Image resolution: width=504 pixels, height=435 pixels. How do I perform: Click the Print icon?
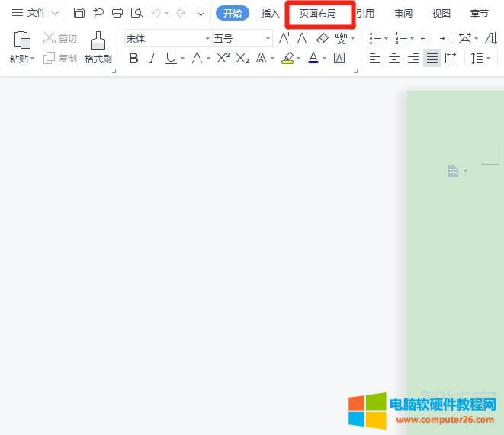click(x=117, y=13)
